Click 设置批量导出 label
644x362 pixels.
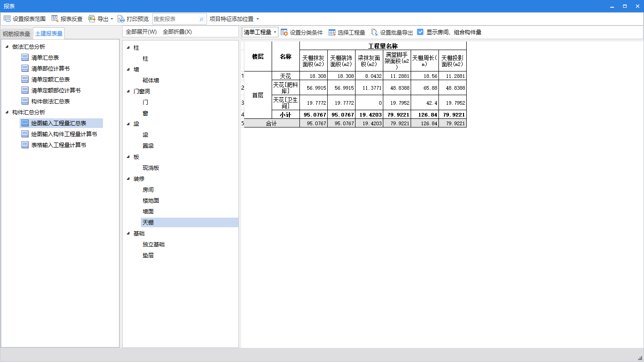tap(397, 32)
